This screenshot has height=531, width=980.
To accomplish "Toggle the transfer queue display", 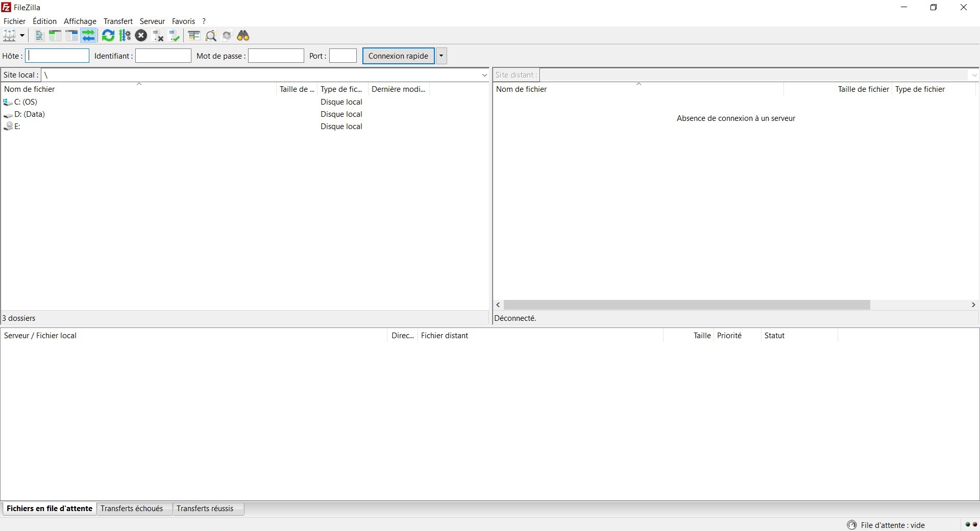I will tap(88, 36).
